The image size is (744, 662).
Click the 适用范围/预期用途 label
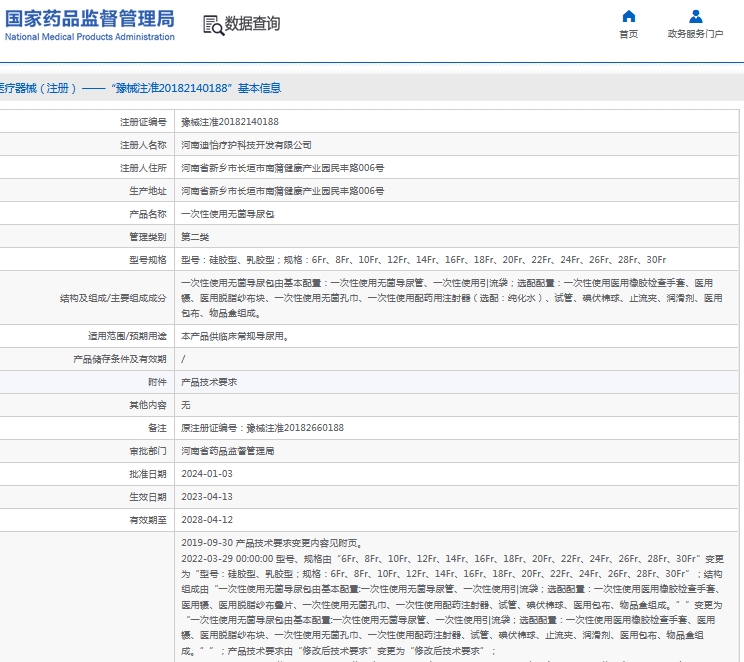click(127, 336)
